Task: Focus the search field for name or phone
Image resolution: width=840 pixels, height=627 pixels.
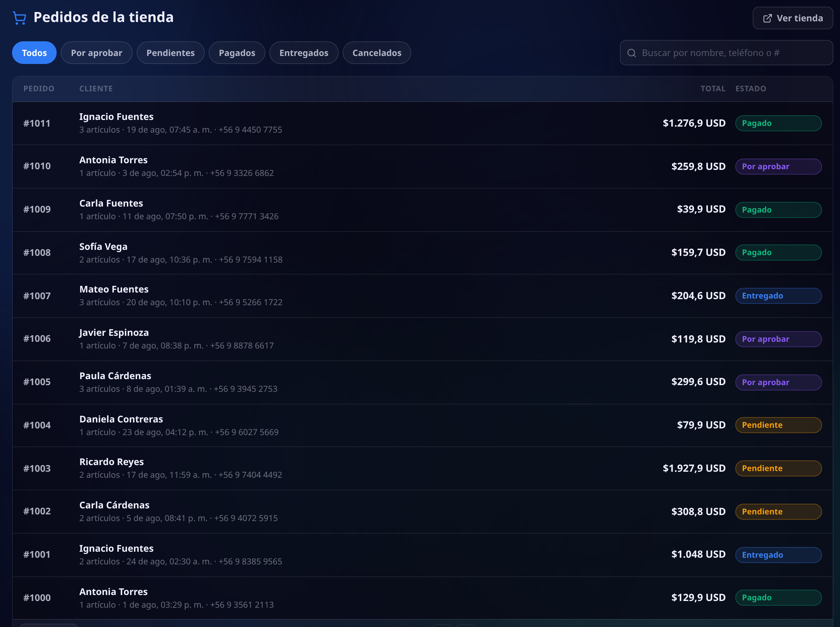Action: tap(726, 53)
